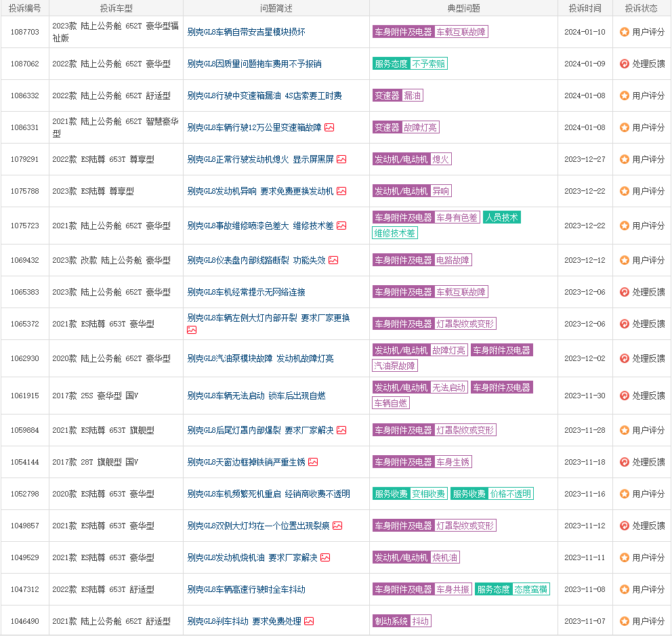The image size is (672, 636).
Task: Select the 漏油 transmission tag
Action: [413, 96]
